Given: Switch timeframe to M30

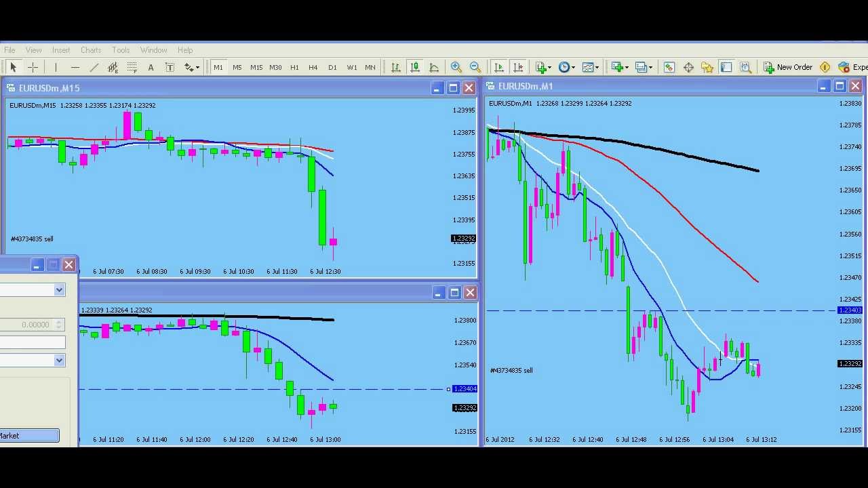Looking at the screenshot, I should pyautogui.click(x=275, y=67).
